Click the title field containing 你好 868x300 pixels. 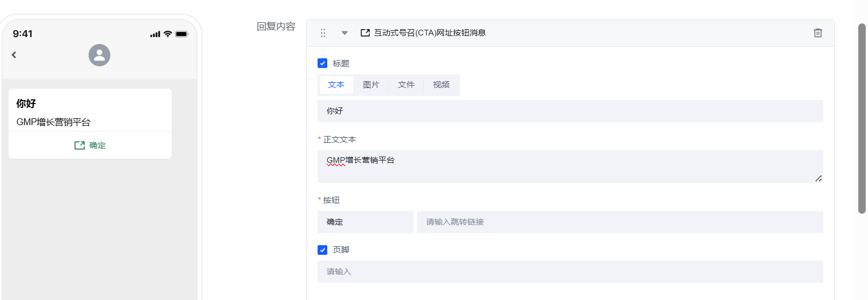(x=570, y=111)
